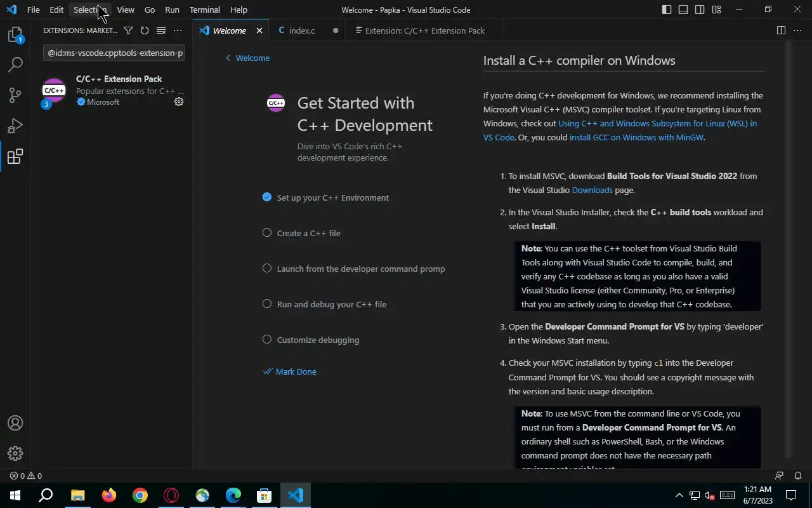The width and height of the screenshot is (812, 508).
Task: Open Run and Debug view
Action: point(15,126)
